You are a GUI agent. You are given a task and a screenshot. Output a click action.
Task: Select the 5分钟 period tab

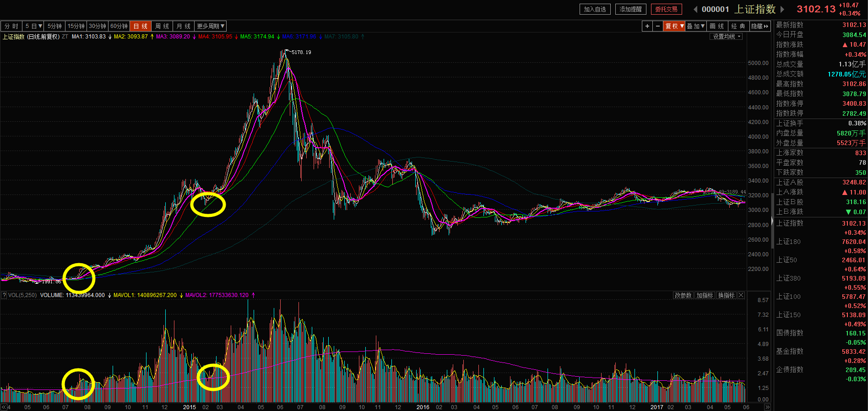(54, 26)
